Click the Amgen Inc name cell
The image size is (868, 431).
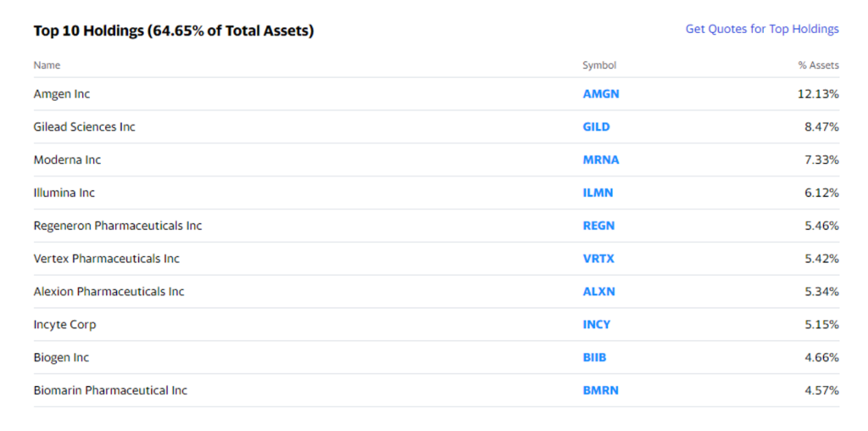[x=61, y=94]
